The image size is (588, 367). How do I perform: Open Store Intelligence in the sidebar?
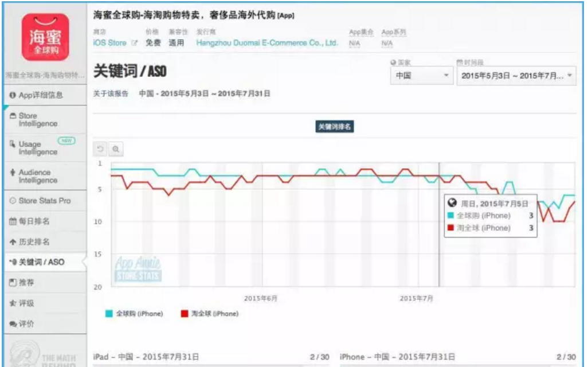45,120
